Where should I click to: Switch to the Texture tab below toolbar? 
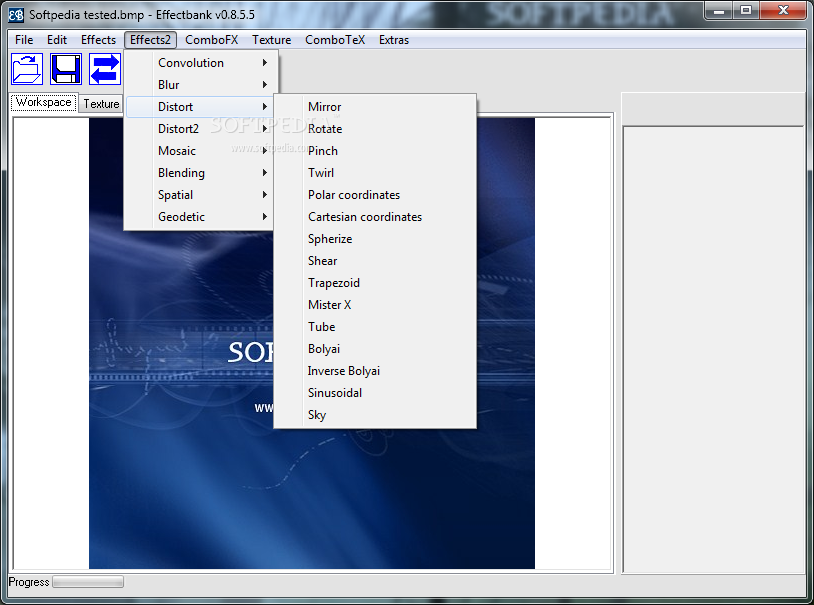point(101,104)
